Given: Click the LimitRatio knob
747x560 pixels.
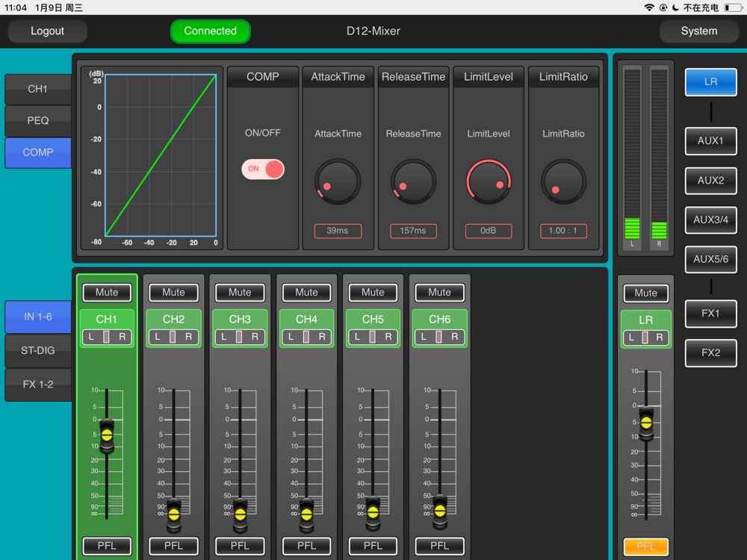Looking at the screenshot, I should pyautogui.click(x=563, y=181).
